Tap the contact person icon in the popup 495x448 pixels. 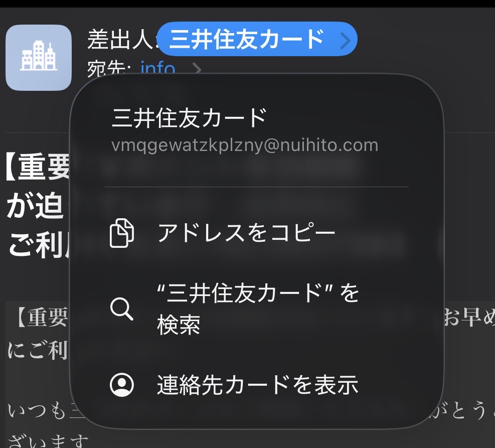[122, 385]
